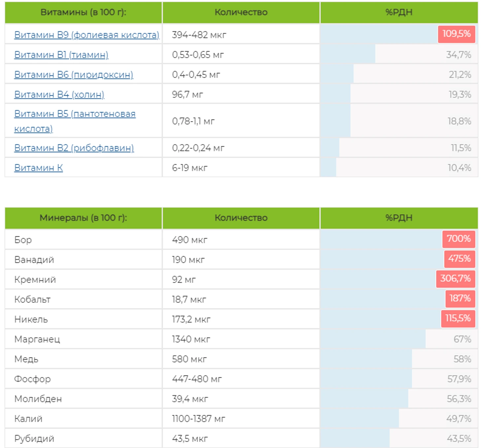Click Количество header in minerals table
482x448 pixels.
(241, 218)
